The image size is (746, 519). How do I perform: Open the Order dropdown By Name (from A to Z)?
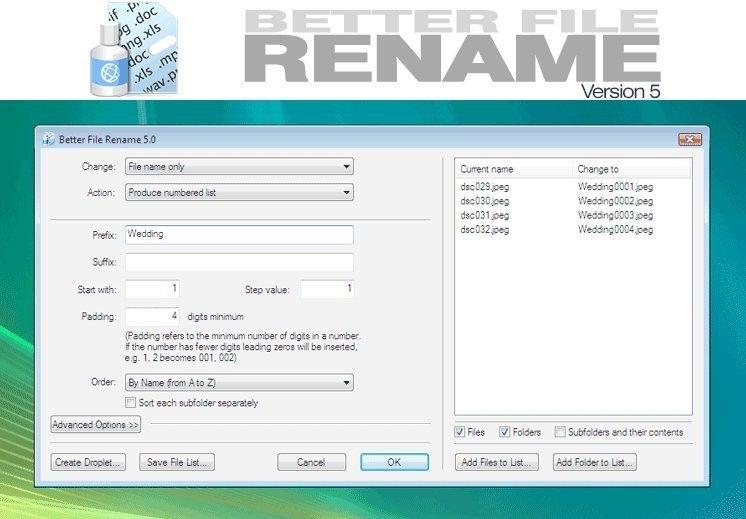pos(239,382)
